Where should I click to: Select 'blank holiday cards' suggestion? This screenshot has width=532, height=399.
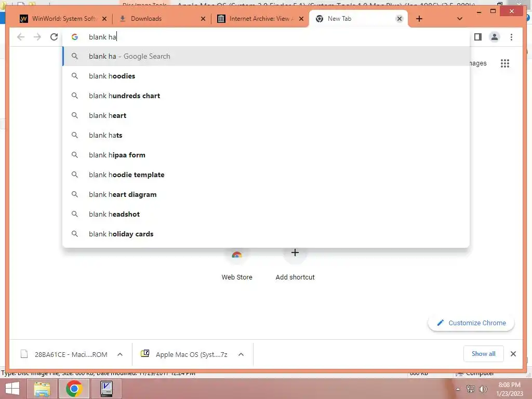267,234
